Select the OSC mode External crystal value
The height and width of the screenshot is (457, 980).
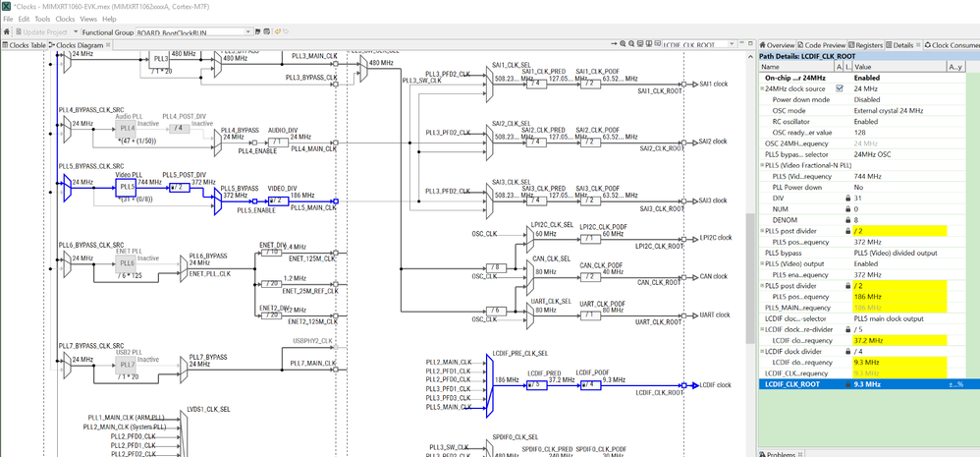click(x=888, y=111)
